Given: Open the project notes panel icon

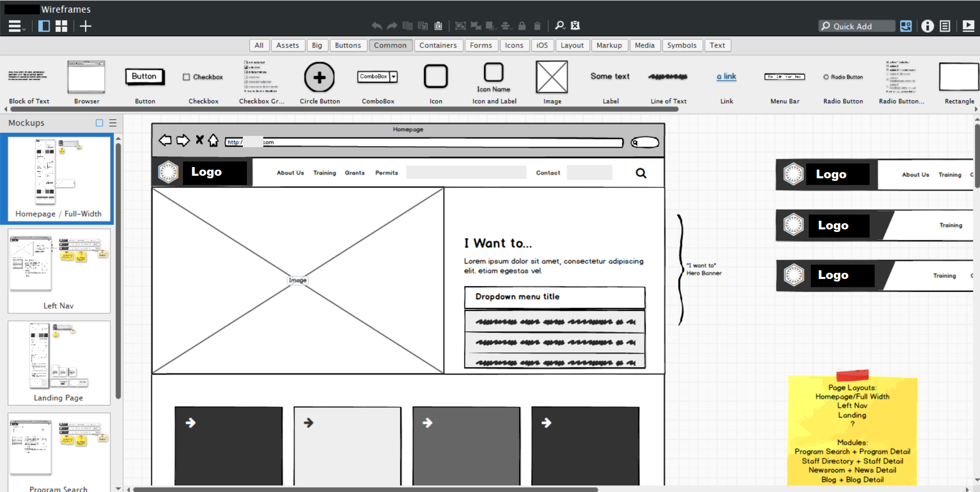Looking at the screenshot, I should [945, 26].
